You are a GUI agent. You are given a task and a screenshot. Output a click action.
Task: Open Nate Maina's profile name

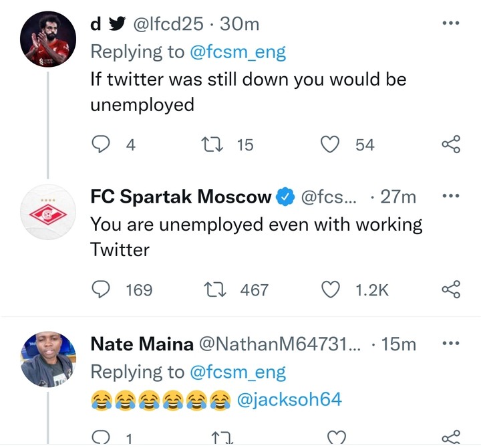point(141,344)
